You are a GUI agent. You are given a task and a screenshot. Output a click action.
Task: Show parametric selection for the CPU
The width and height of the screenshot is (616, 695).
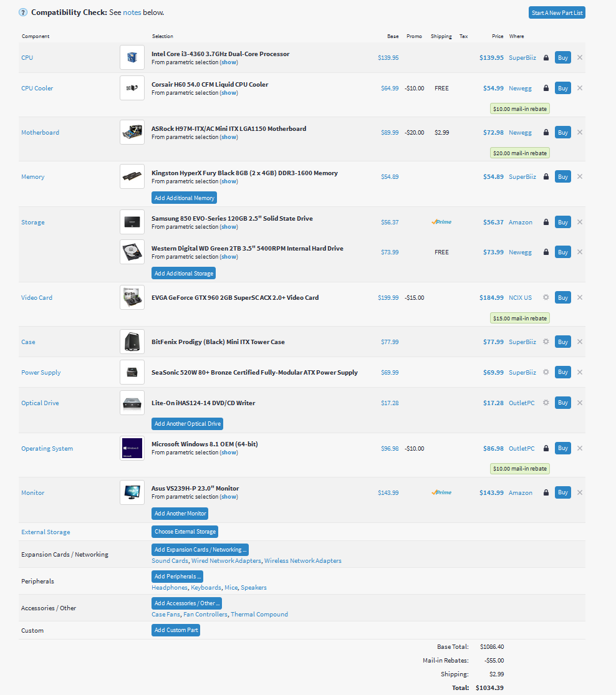(229, 62)
